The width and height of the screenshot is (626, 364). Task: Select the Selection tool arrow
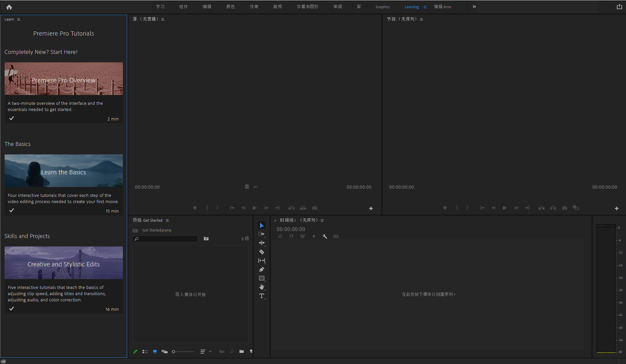pos(262,226)
